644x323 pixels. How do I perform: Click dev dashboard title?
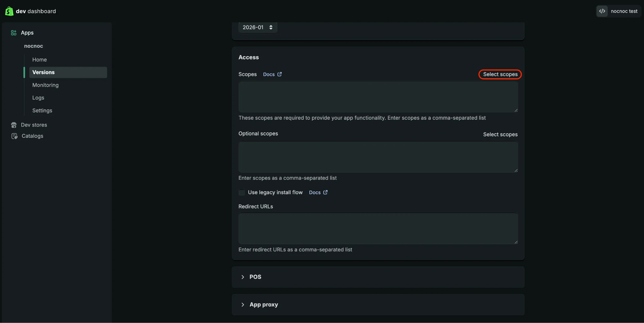(36, 11)
